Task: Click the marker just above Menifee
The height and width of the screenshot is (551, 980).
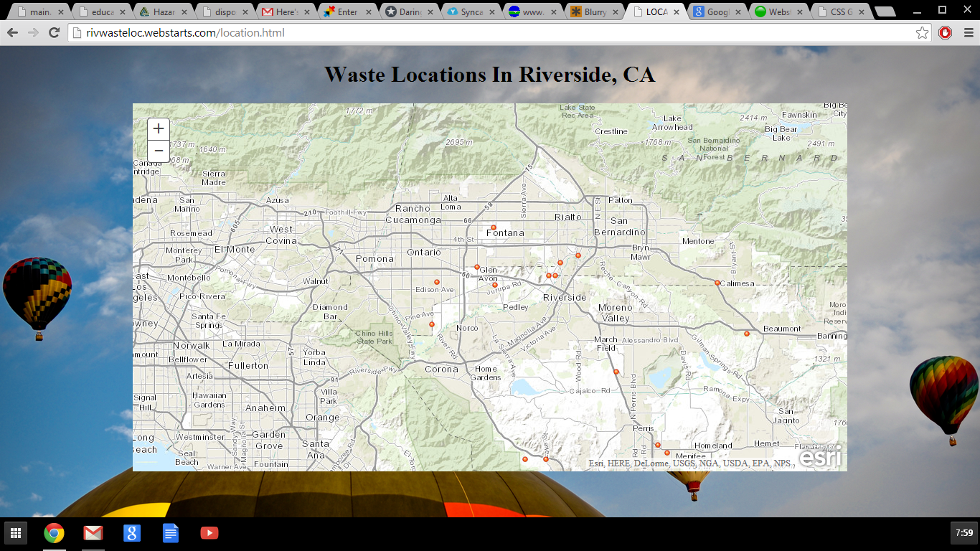Action: [667, 453]
